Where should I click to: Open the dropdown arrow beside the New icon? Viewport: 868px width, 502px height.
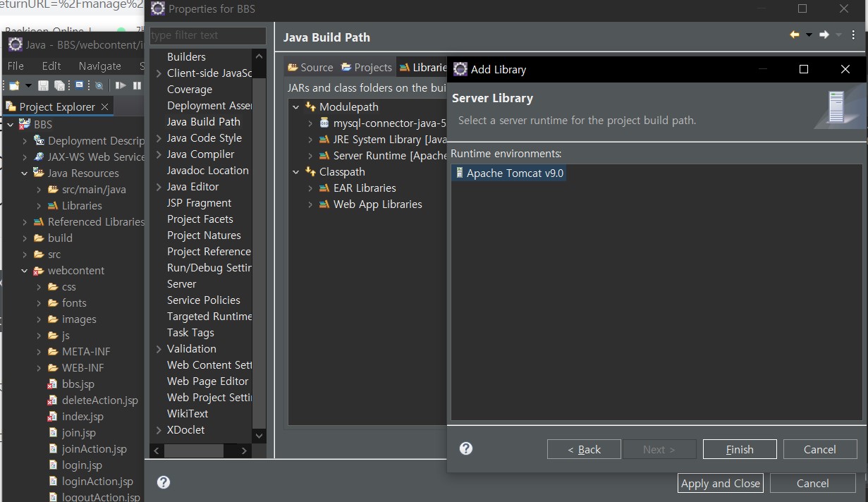[x=29, y=86]
